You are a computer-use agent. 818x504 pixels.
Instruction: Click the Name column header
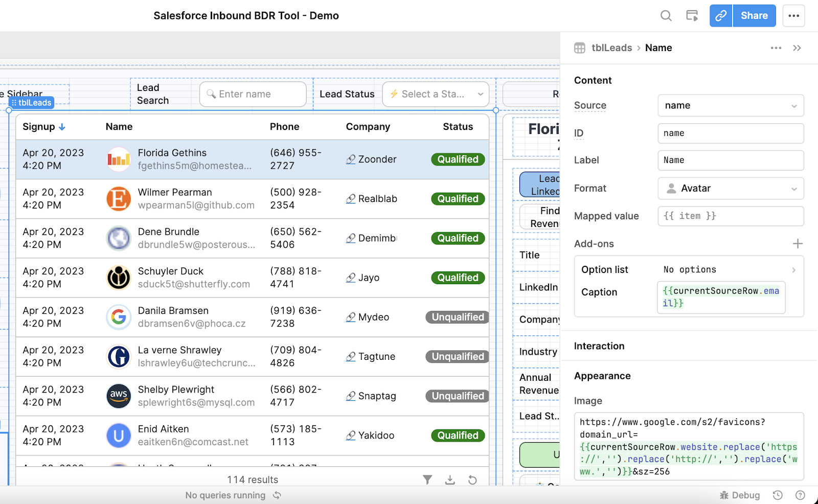click(x=119, y=127)
